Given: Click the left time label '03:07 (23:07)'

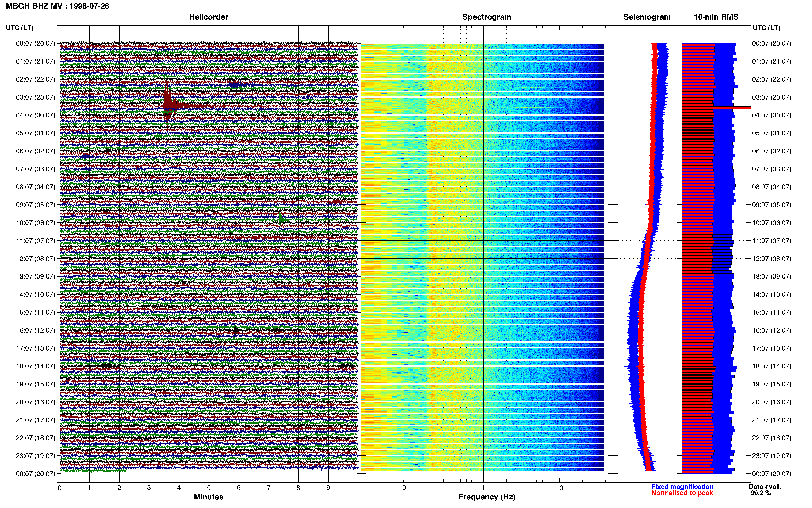Looking at the screenshot, I should [x=35, y=97].
